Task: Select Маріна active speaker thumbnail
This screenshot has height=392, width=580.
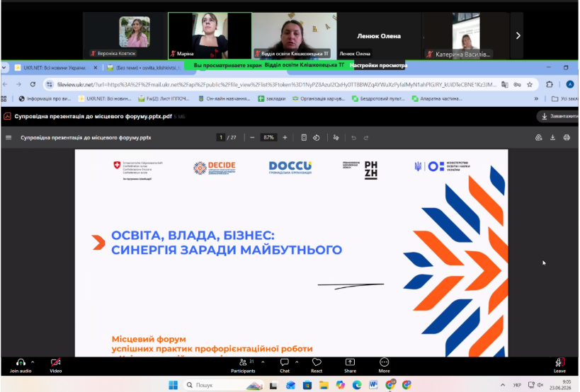Action: [x=210, y=36]
